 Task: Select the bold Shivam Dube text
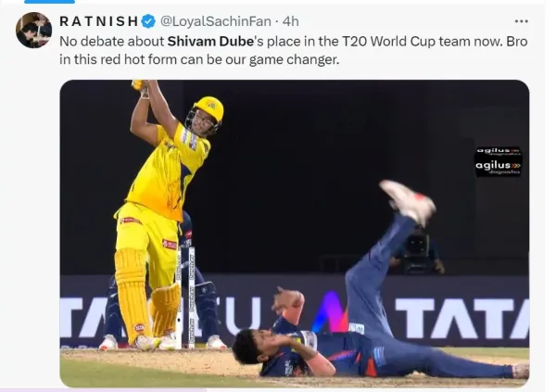click(x=210, y=42)
